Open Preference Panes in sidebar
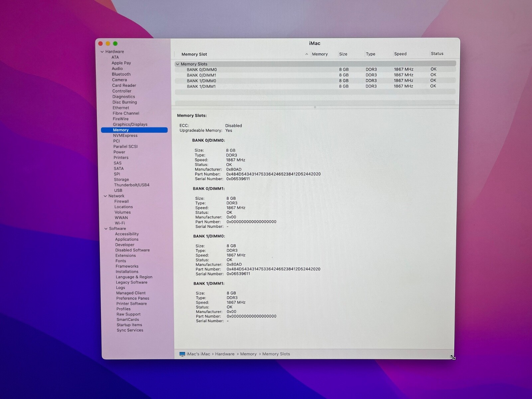 tap(133, 298)
